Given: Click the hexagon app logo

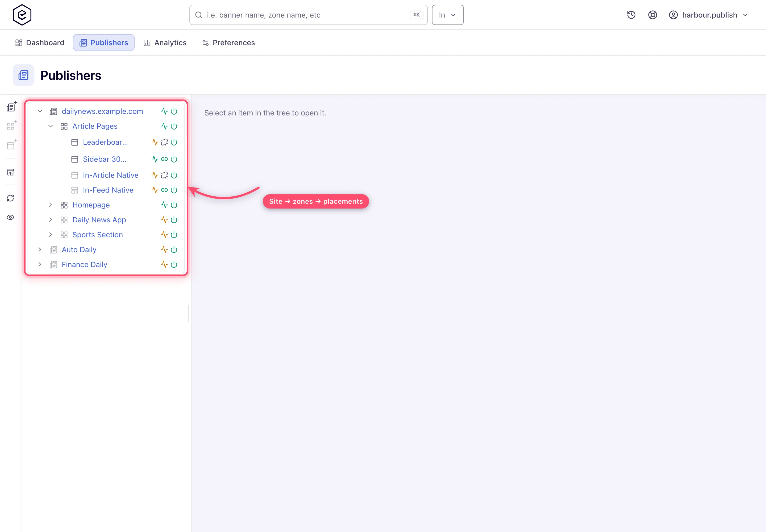Looking at the screenshot, I should [22, 15].
